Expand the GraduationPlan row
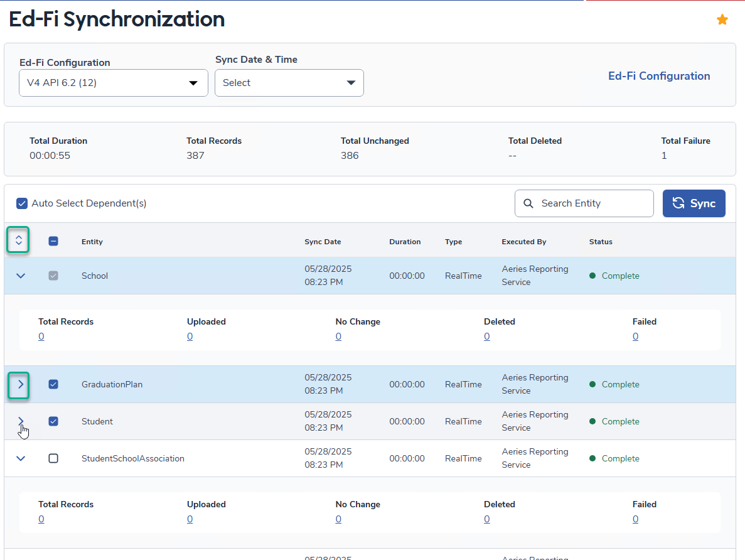The height and width of the screenshot is (560, 745). point(21,384)
